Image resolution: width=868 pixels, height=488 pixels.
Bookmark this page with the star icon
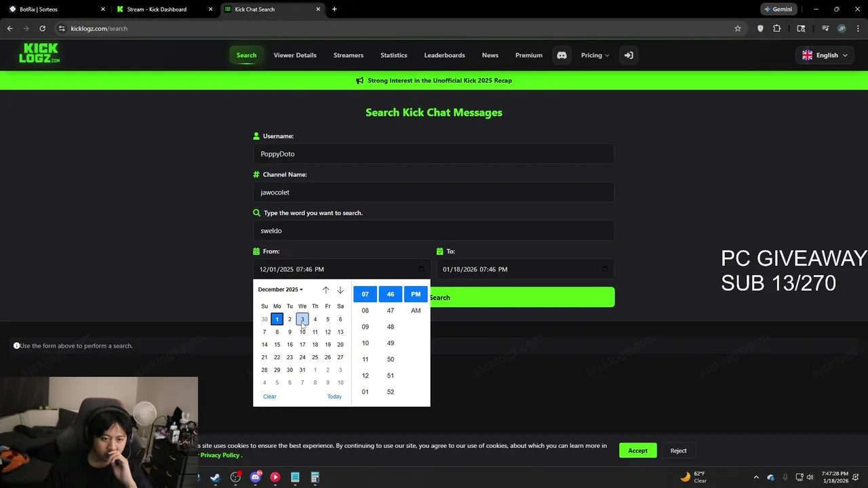pyautogui.click(x=738, y=28)
